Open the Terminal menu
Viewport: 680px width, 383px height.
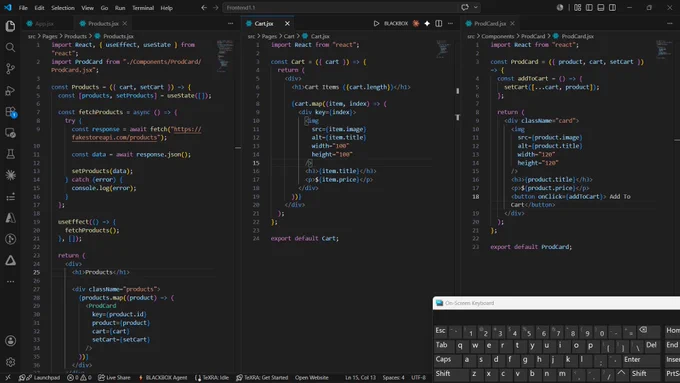click(x=143, y=8)
